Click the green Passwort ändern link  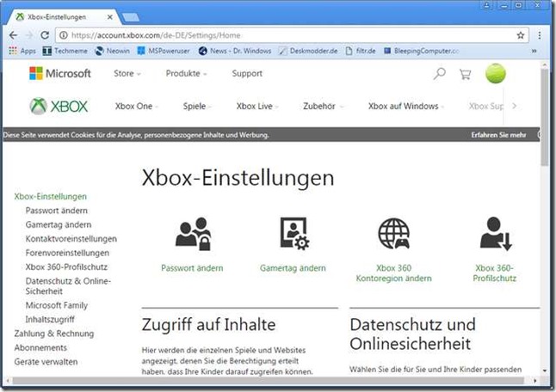(x=192, y=268)
